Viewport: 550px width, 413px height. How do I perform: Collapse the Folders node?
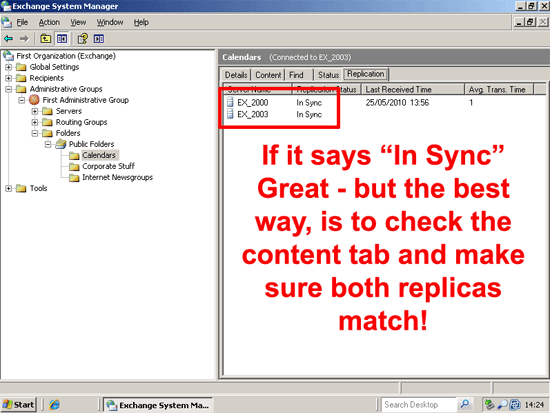click(x=35, y=133)
